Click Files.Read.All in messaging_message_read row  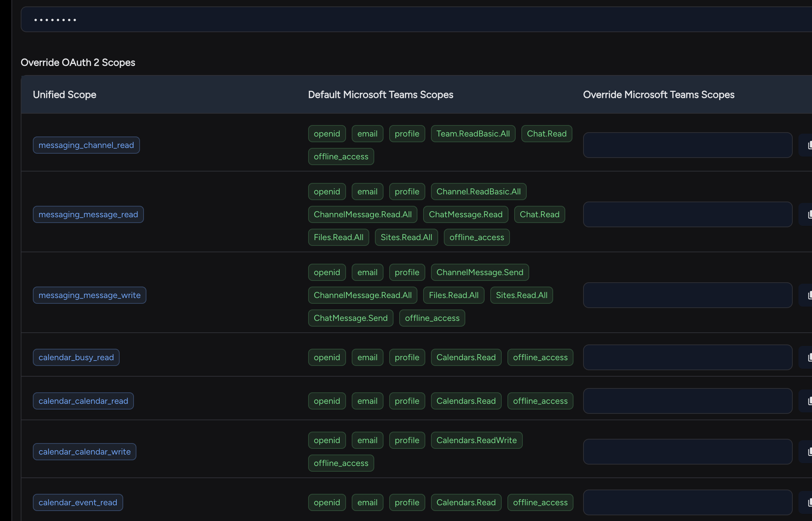click(x=339, y=237)
